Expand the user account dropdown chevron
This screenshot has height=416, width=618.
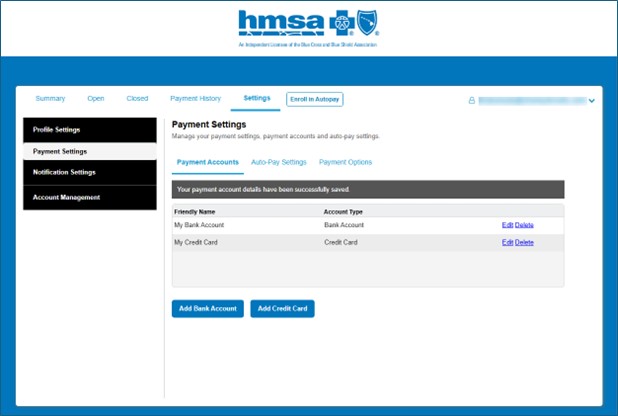click(592, 101)
